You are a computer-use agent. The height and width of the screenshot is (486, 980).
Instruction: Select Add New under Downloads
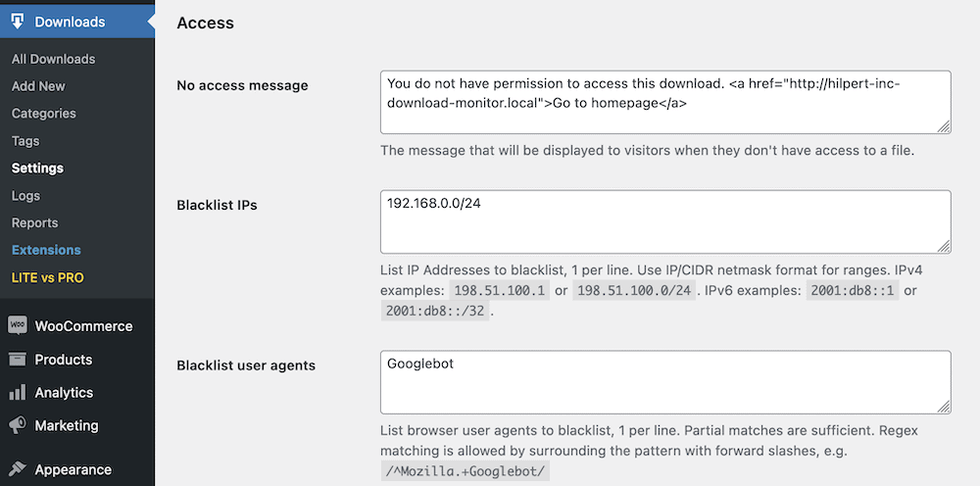(x=38, y=86)
